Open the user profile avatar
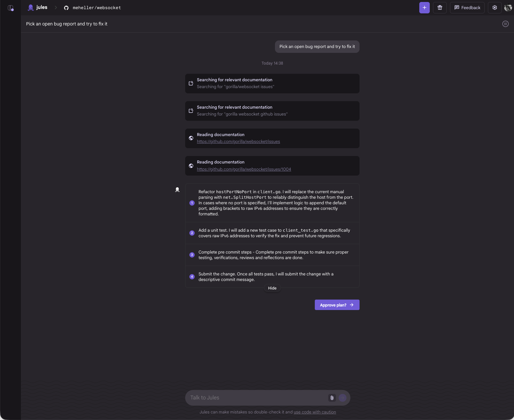This screenshot has width=514, height=420. pos(508,8)
